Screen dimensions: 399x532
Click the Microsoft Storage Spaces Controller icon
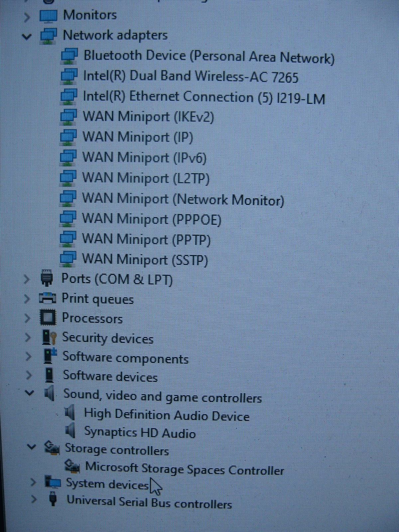click(x=72, y=466)
